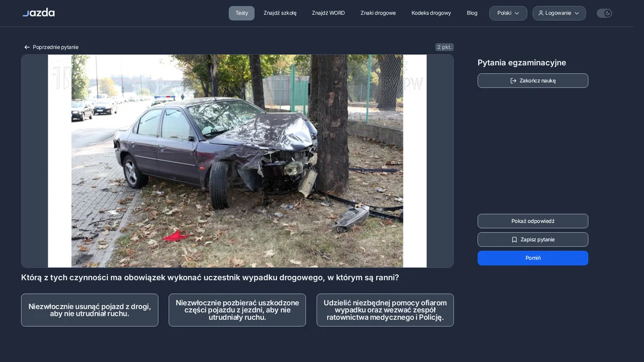Open Znajdź WORD page
The height and width of the screenshot is (362, 644).
coord(328,13)
